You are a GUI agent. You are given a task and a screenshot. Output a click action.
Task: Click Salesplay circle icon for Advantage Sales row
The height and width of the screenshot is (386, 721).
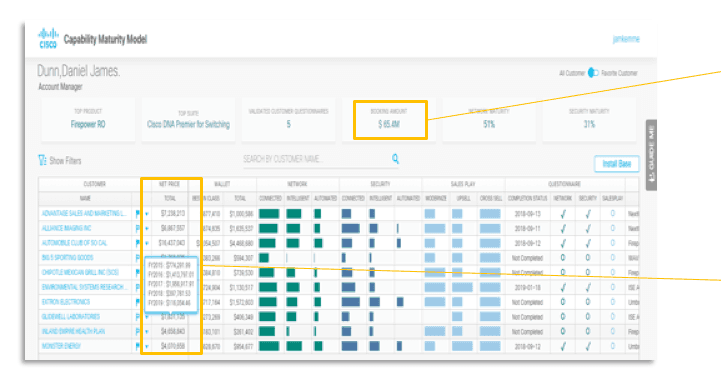tap(612, 213)
